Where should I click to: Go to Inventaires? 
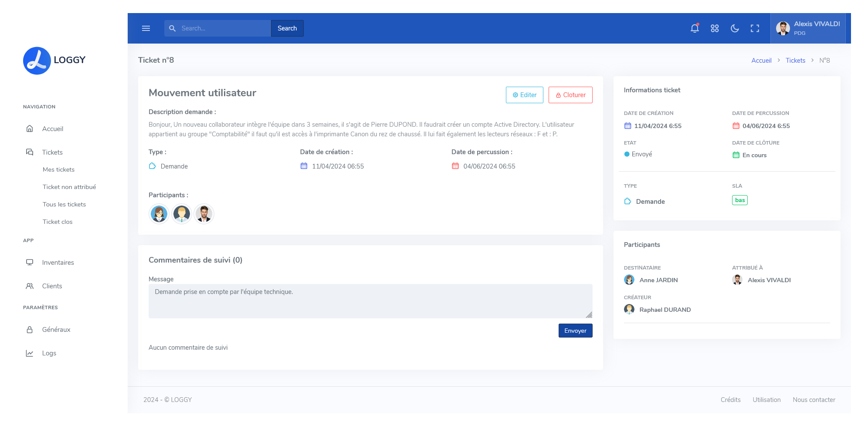click(x=58, y=262)
